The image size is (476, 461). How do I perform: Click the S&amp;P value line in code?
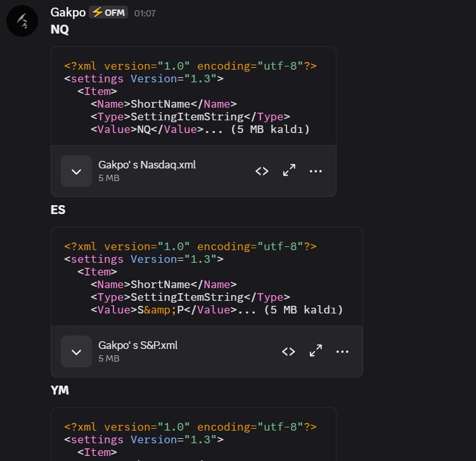click(x=217, y=310)
